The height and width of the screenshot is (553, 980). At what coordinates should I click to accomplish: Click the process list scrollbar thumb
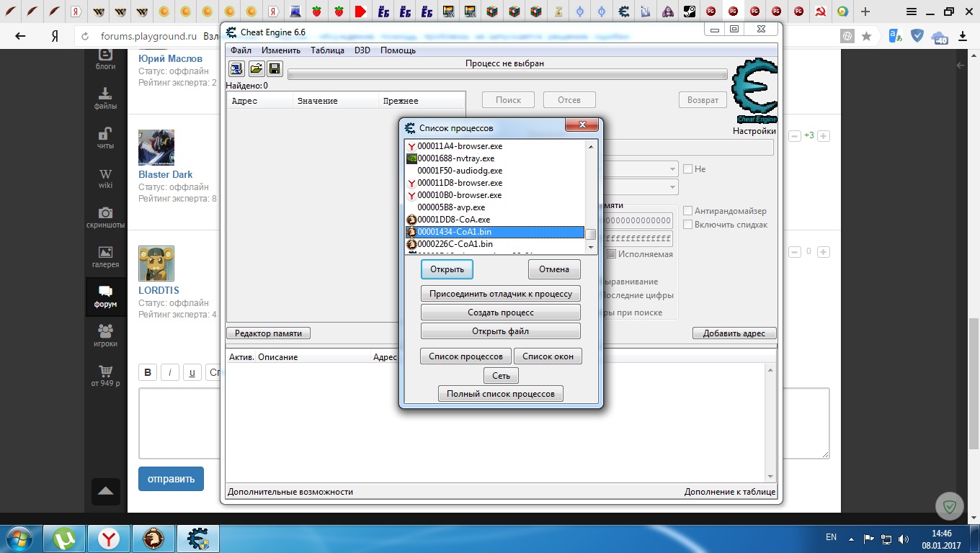(x=590, y=234)
